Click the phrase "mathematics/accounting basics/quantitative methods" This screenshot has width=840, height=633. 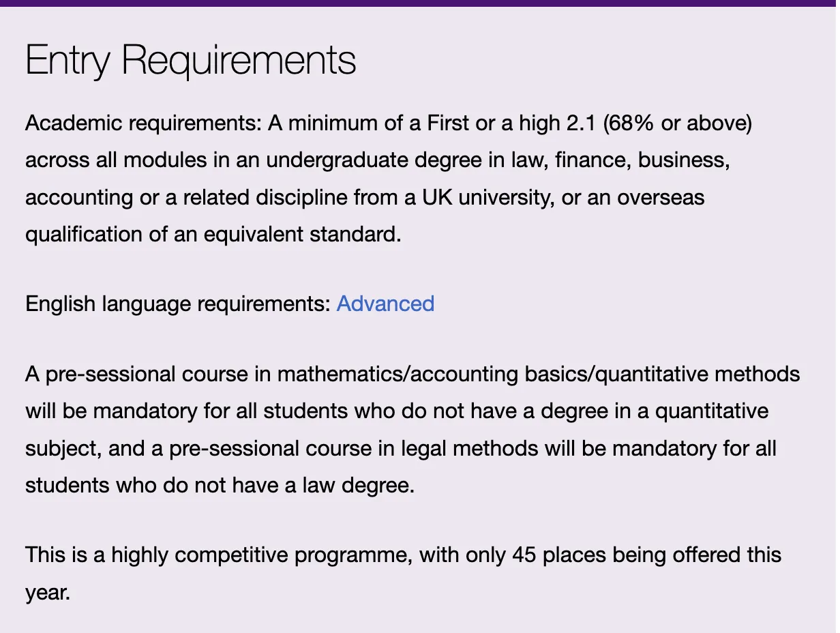pyautogui.click(x=539, y=374)
